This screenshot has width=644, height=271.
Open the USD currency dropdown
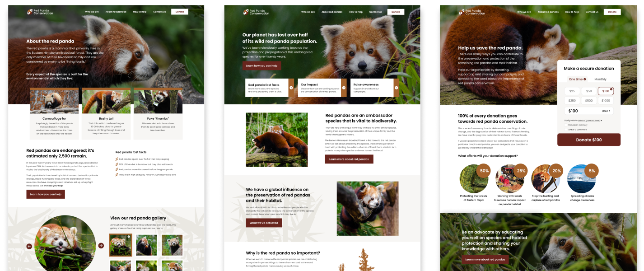click(x=606, y=111)
